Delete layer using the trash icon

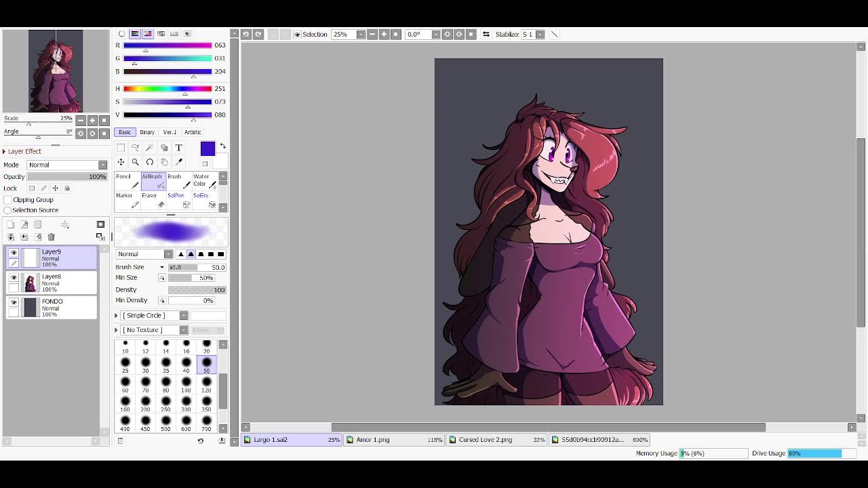click(51, 237)
